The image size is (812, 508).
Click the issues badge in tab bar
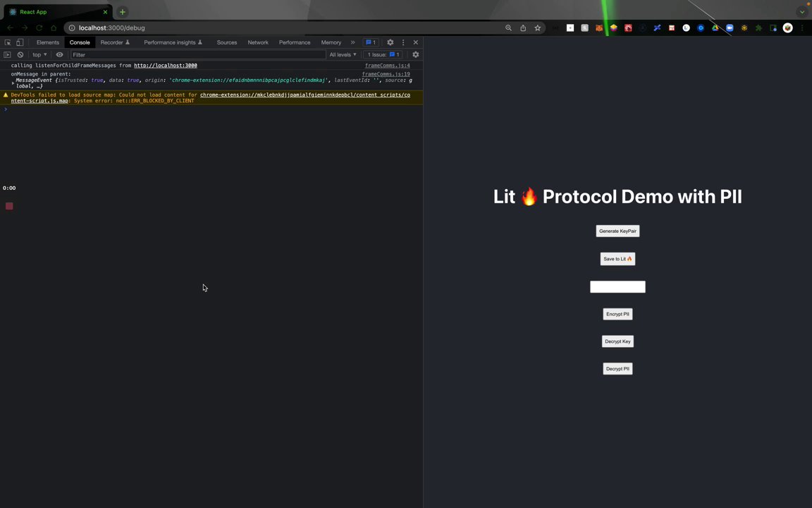tap(371, 42)
